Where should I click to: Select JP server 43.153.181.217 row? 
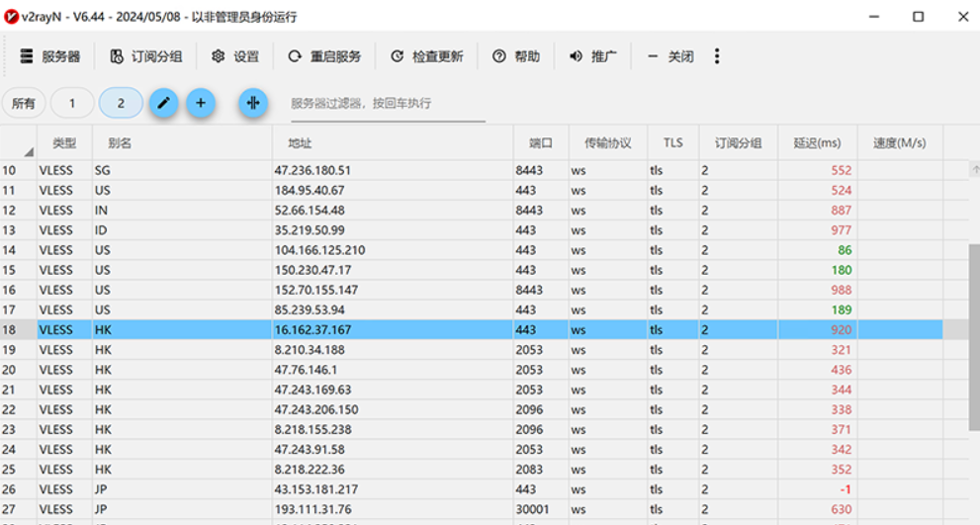319,489
